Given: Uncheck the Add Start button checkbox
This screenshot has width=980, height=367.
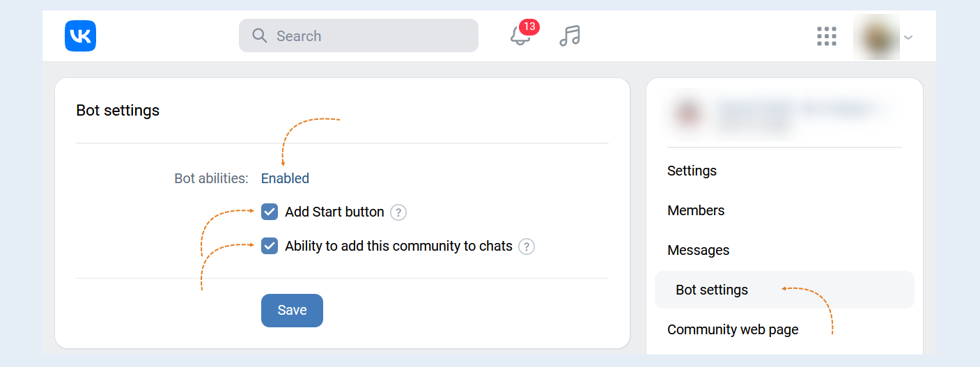Looking at the screenshot, I should click(270, 212).
